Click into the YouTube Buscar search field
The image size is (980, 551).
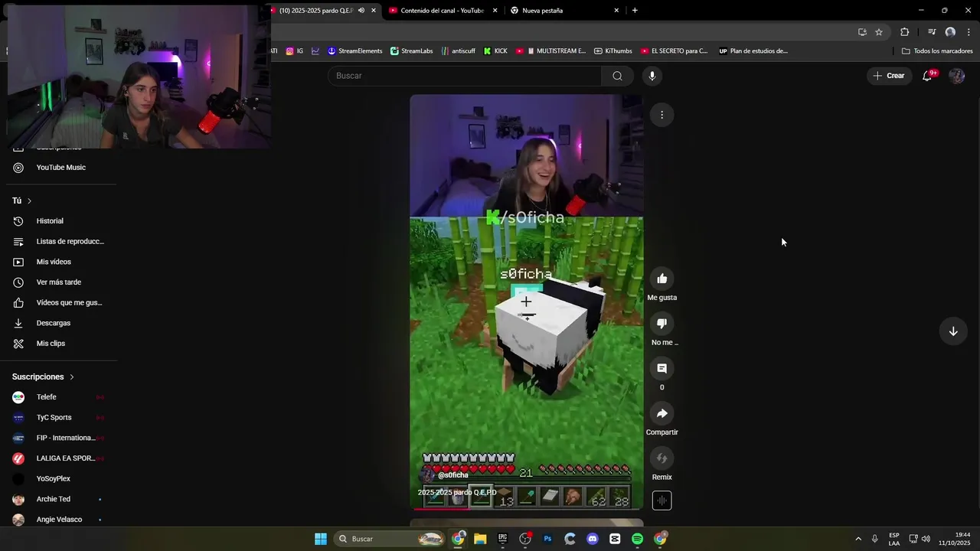pos(465,76)
